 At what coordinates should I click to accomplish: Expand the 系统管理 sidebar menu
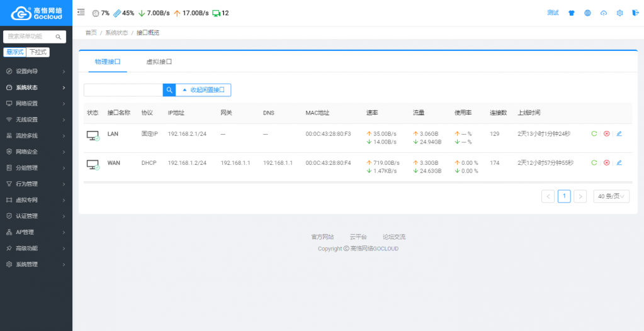coord(36,264)
